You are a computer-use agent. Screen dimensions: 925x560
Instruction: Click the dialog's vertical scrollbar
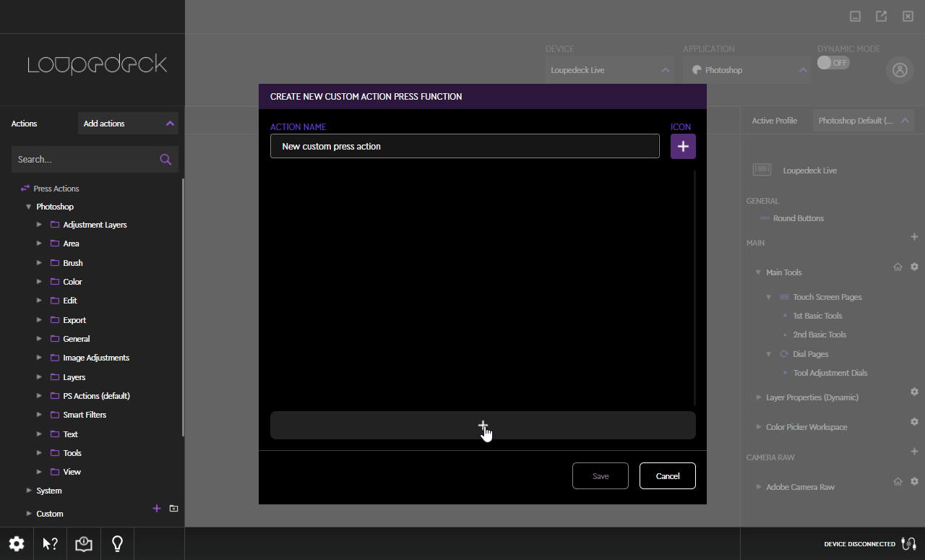point(695,288)
